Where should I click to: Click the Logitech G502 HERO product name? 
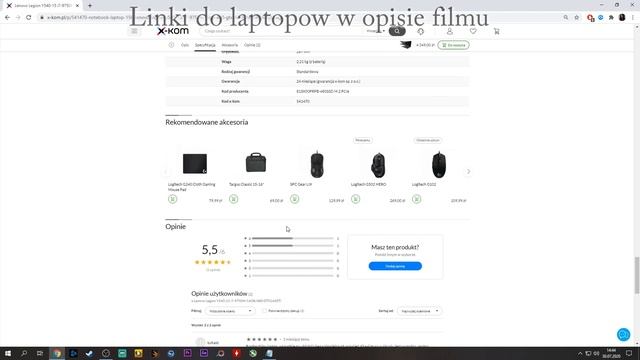click(x=369, y=184)
